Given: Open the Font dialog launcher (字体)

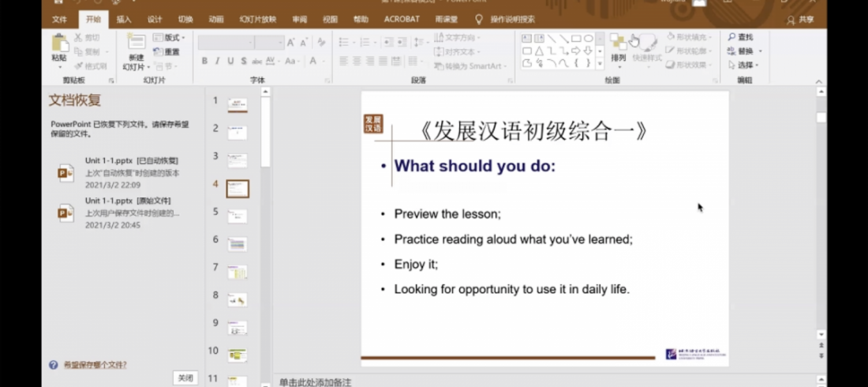Looking at the screenshot, I should tap(327, 81).
